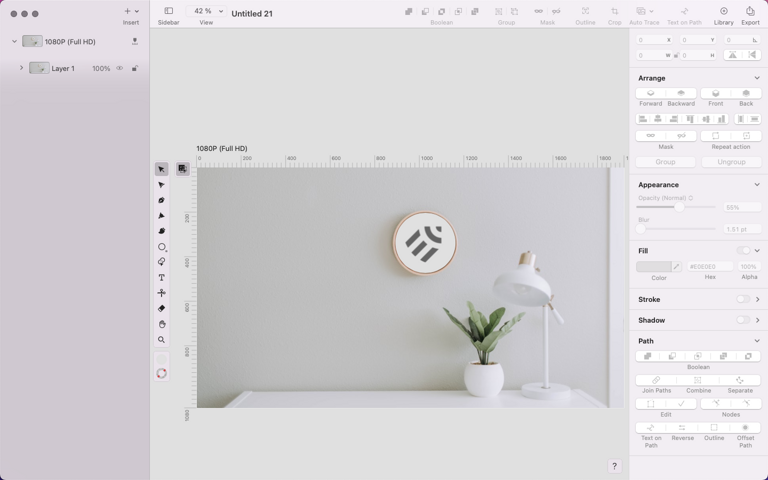Image resolution: width=768 pixels, height=480 pixels.
Task: Click the X position input field
Action: (655, 40)
